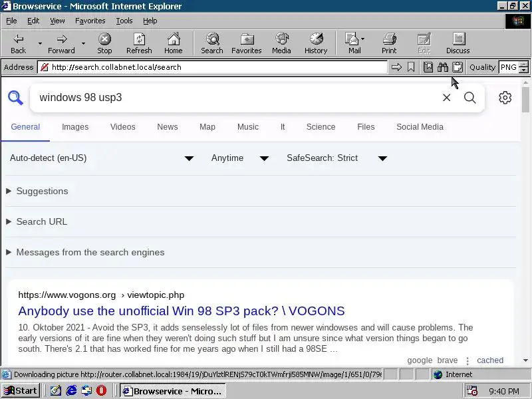Open the Back button history dropdown arrow
Screen dimensions: 532x399
tap(40, 43)
